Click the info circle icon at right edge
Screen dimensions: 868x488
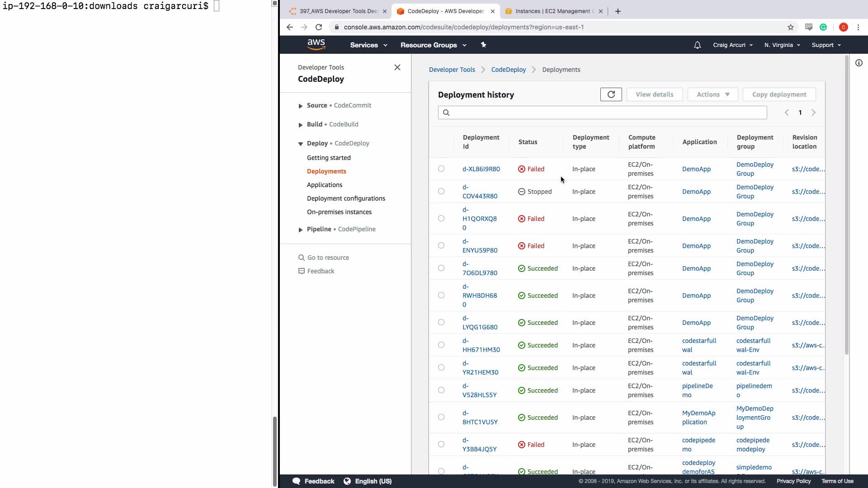tap(859, 63)
